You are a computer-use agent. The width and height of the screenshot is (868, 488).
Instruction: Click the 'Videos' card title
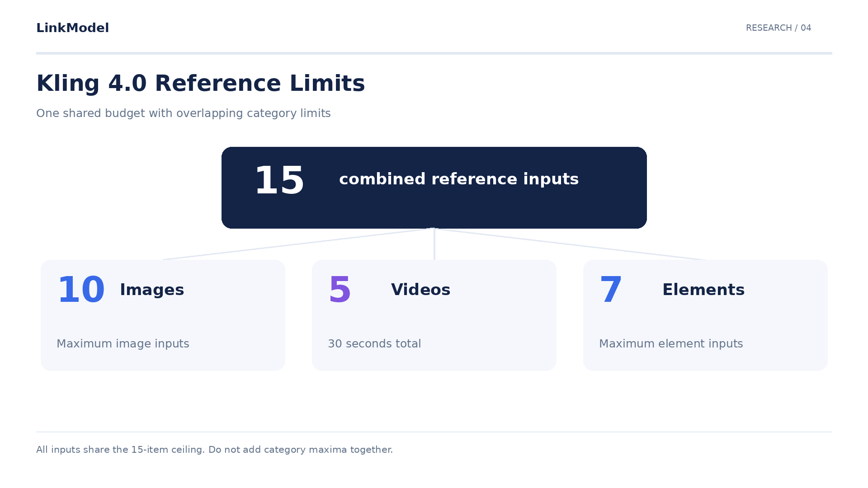(420, 290)
